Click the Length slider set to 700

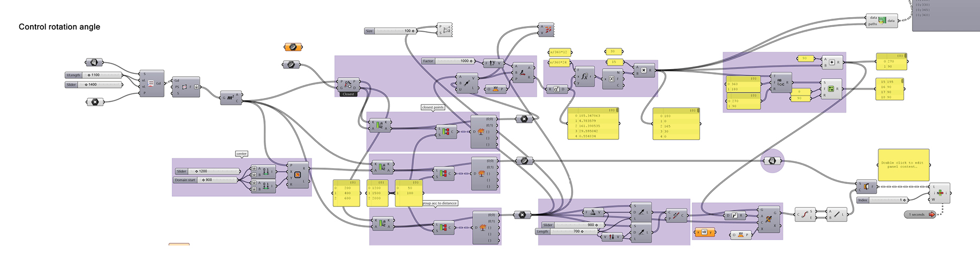coord(564,232)
